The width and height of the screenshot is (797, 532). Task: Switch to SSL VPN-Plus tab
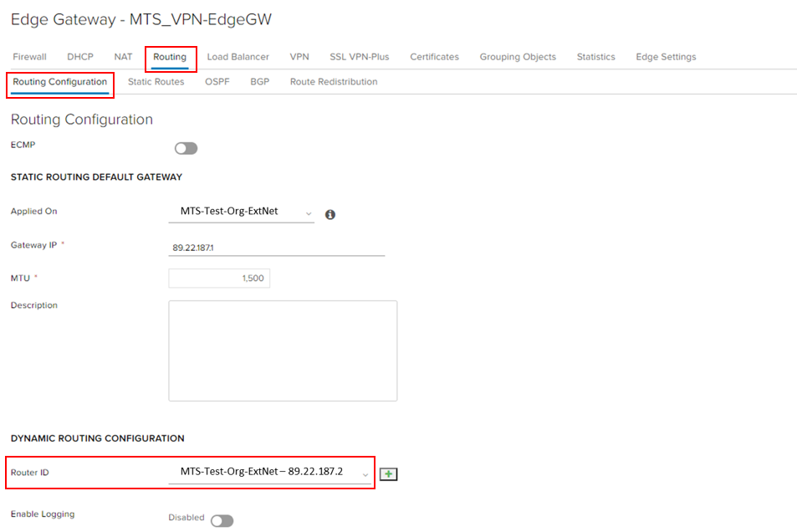coord(359,57)
